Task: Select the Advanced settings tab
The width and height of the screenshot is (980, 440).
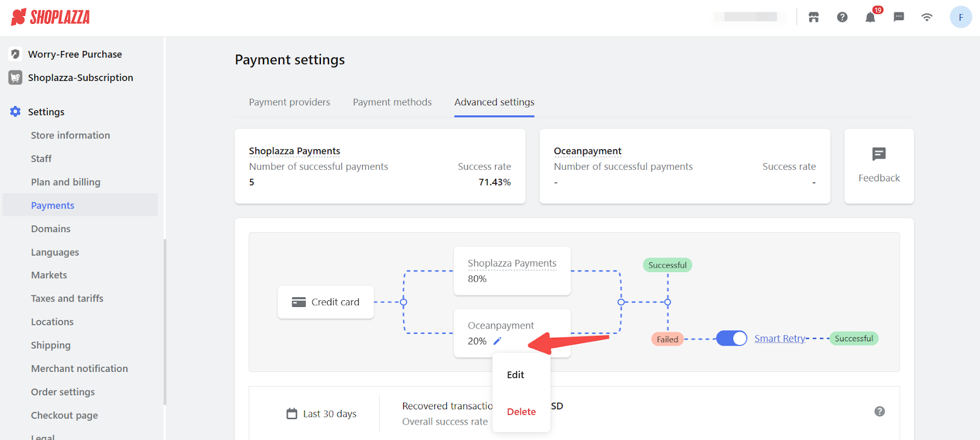Action: [494, 102]
